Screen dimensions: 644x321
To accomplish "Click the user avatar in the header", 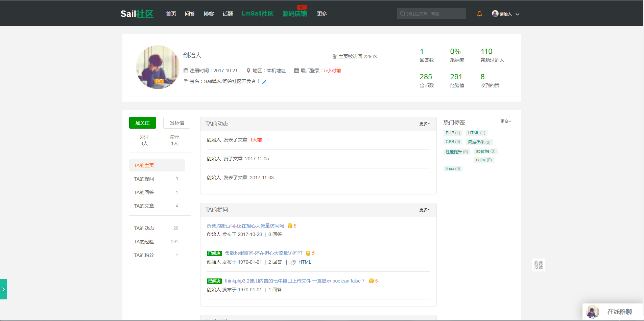I will [x=495, y=14].
